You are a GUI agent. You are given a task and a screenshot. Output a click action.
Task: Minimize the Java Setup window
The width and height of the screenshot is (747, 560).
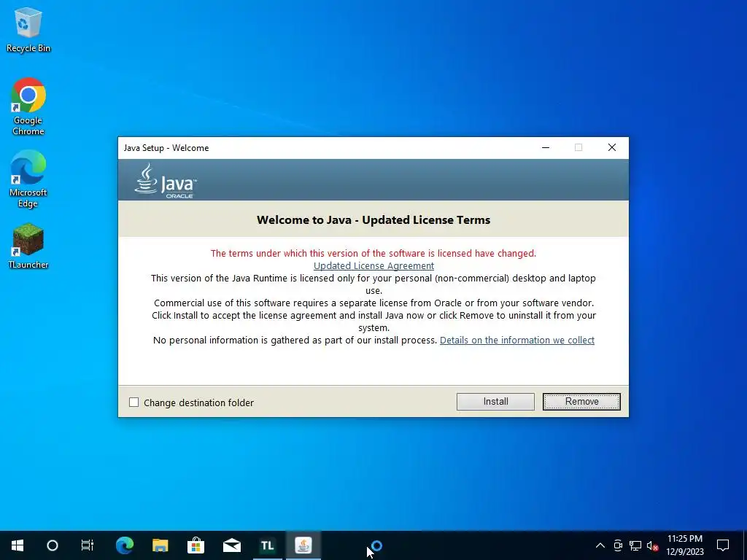[546, 147]
